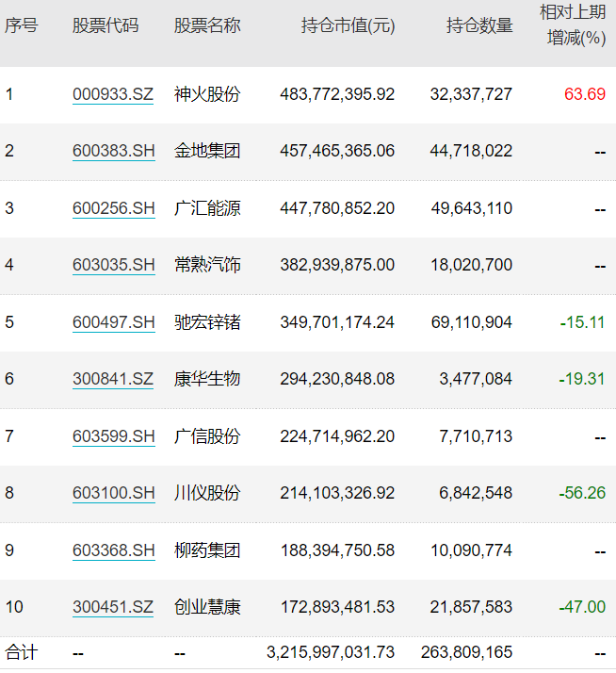This screenshot has width=616, height=673.
Task: Click the 序号 column header
Action: pyautogui.click(x=22, y=25)
